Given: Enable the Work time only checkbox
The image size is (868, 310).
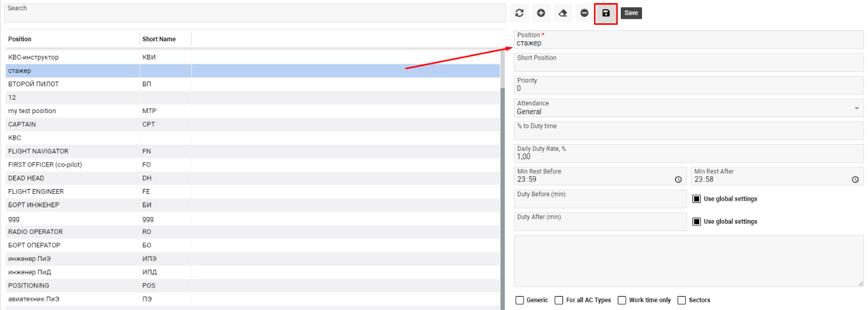Looking at the screenshot, I should (x=622, y=300).
